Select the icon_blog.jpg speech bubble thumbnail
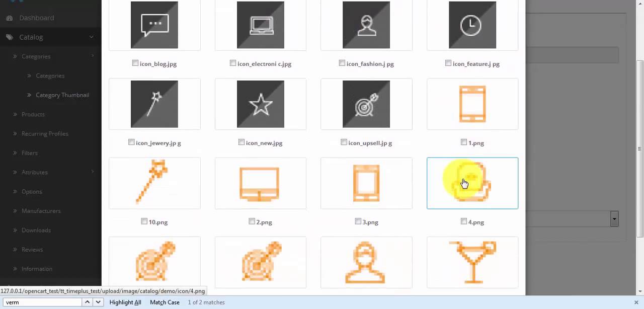The image size is (644, 309). tap(154, 25)
